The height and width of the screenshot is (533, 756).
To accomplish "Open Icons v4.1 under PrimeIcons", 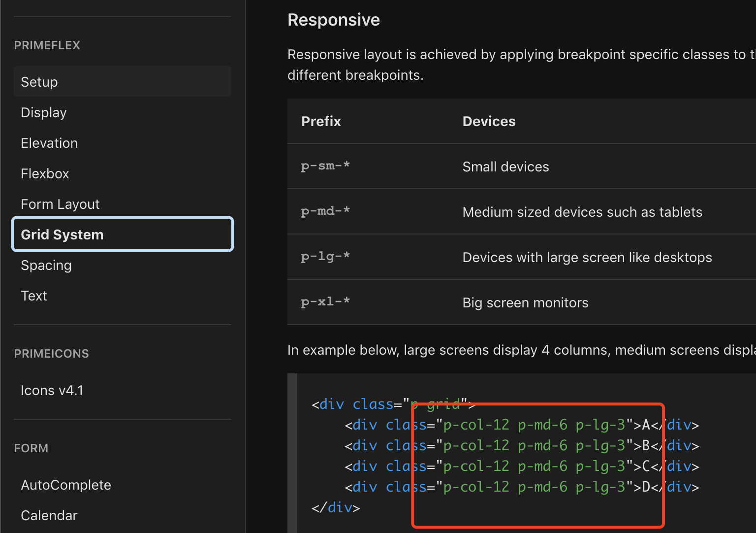I will pyautogui.click(x=52, y=391).
